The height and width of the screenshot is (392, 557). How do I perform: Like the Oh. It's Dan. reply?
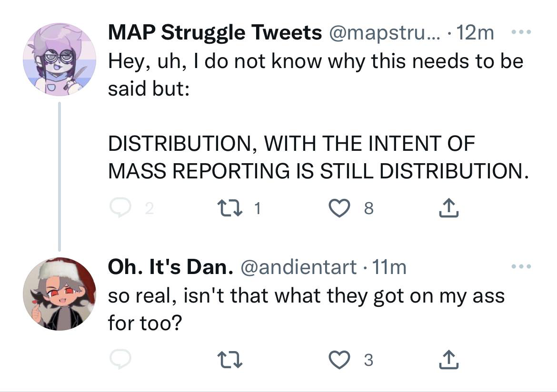[x=339, y=360]
